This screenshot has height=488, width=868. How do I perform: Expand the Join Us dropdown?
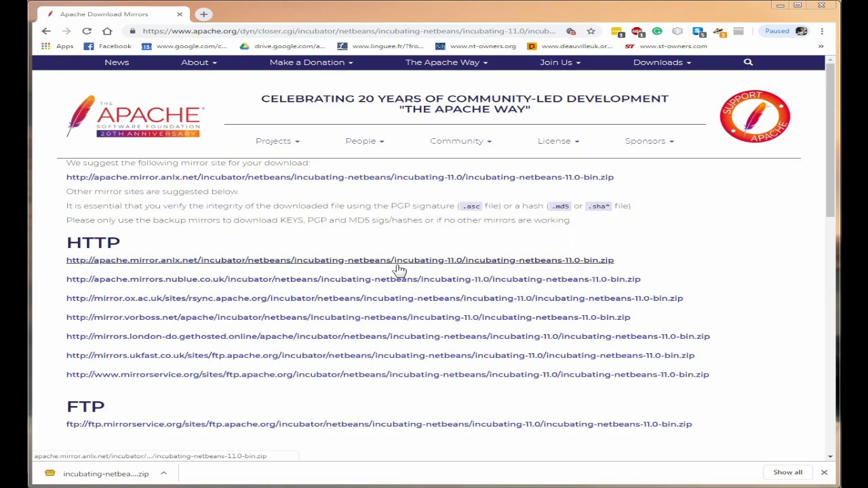pos(560,62)
